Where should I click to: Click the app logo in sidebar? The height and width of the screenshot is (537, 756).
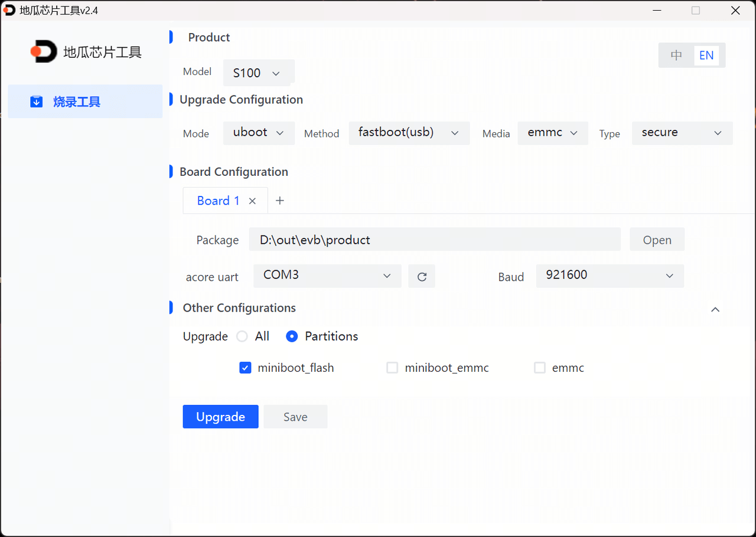[44, 52]
